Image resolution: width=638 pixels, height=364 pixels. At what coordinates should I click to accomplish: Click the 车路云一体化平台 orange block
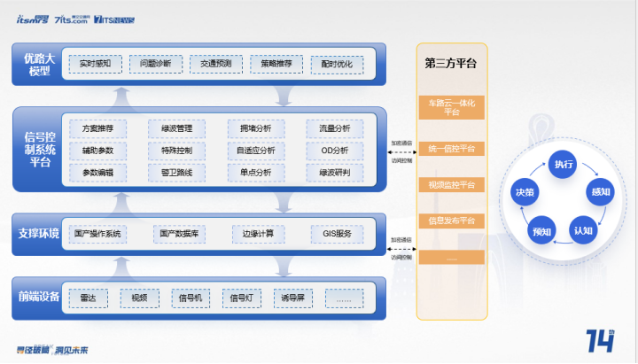point(452,107)
